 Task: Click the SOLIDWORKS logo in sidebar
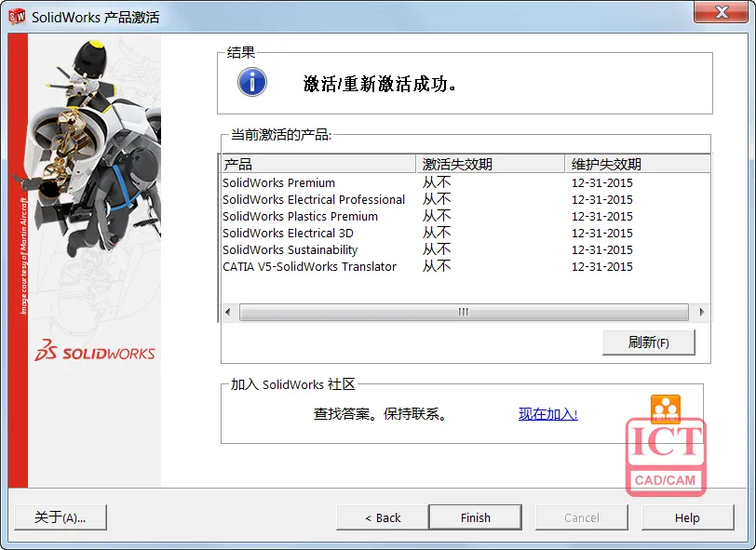pyautogui.click(x=95, y=351)
